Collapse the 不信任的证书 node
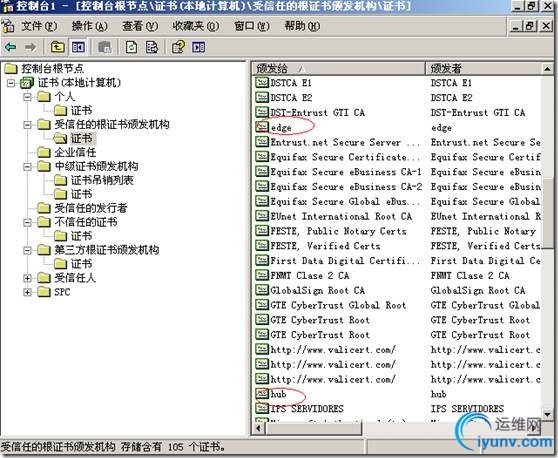The width and height of the screenshot is (558, 458). 27,222
